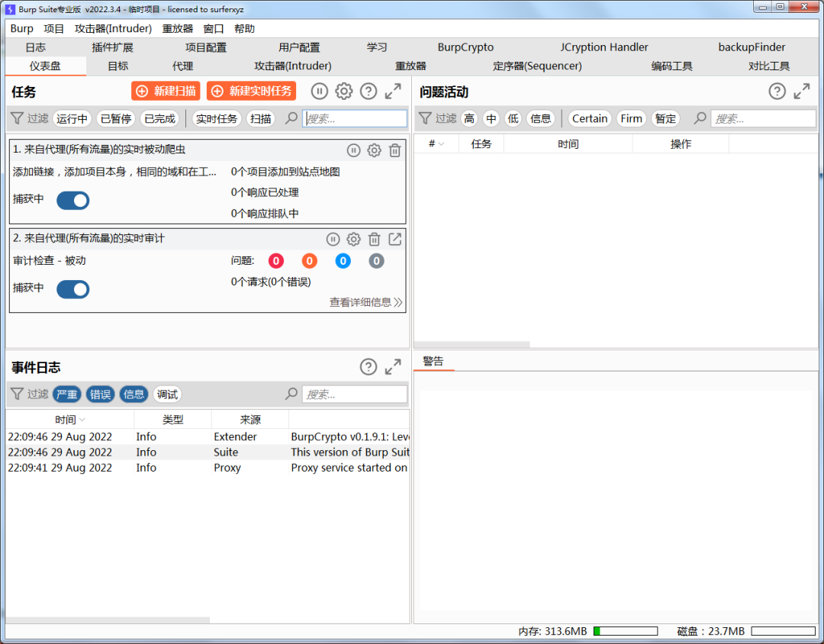Open the 插件扩展 tab

tap(112, 47)
